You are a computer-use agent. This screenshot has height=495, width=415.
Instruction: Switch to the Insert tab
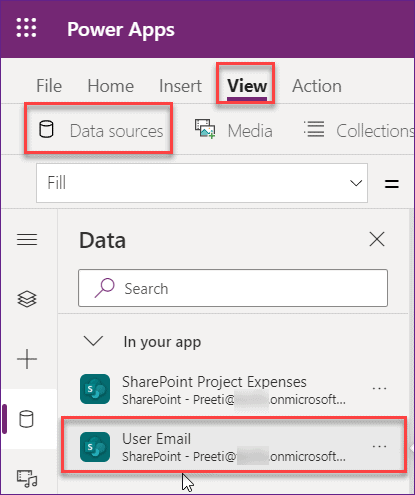pyautogui.click(x=180, y=86)
